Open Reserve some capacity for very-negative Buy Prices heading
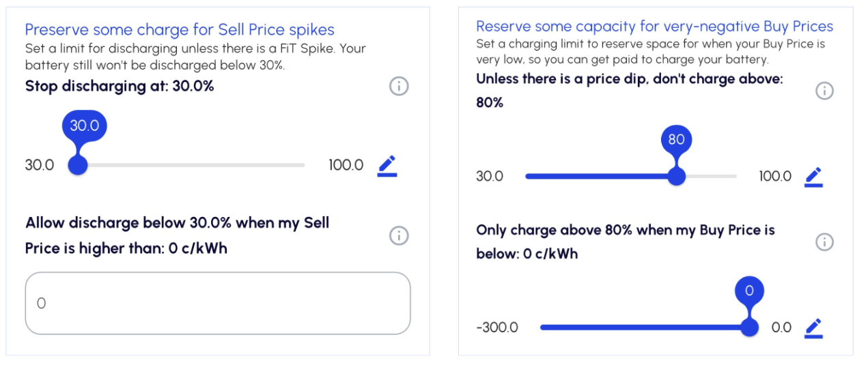 (x=654, y=27)
